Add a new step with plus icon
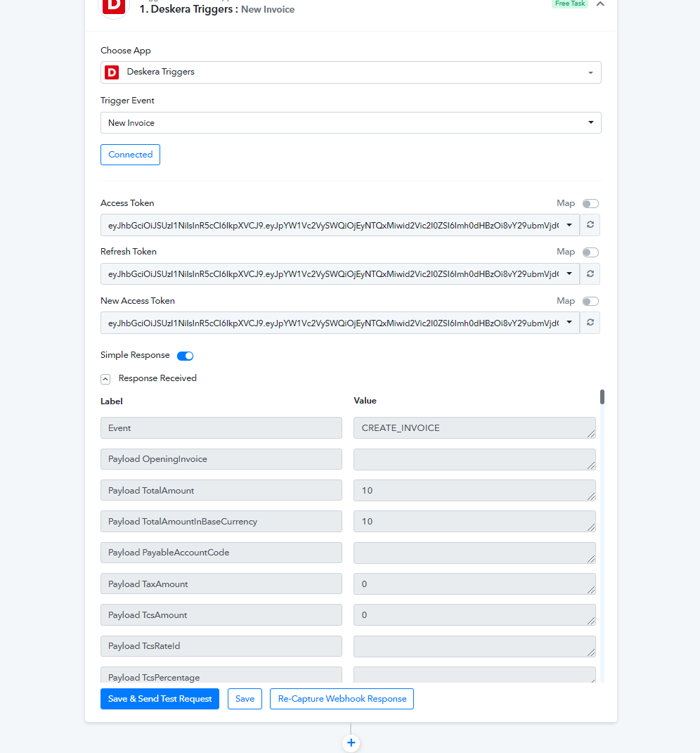 [x=351, y=743]
